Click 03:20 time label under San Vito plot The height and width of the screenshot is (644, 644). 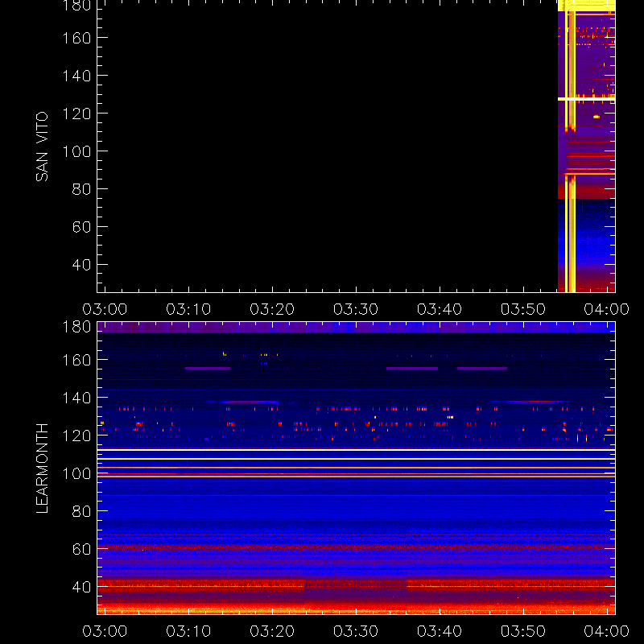coord(272,309)
